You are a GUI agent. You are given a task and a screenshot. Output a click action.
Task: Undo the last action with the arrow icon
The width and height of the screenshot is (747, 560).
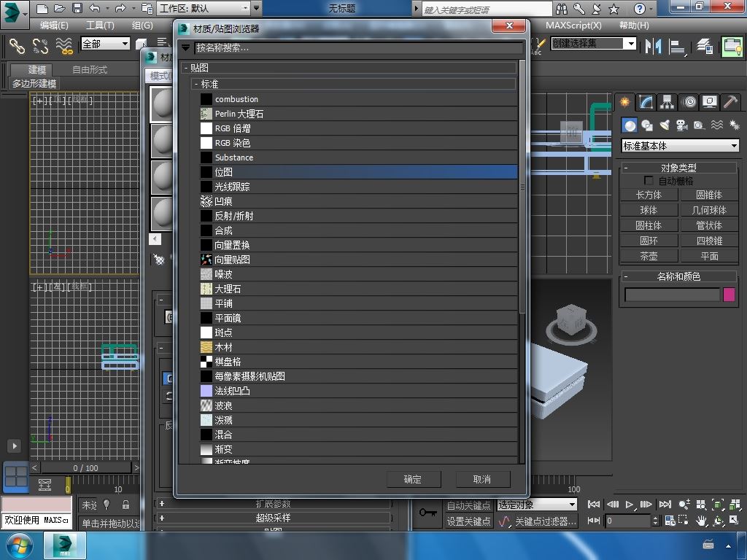[x=95, y=8]
